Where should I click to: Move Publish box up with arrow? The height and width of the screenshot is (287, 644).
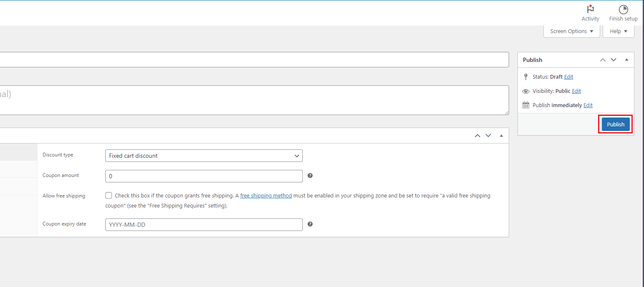603,60
